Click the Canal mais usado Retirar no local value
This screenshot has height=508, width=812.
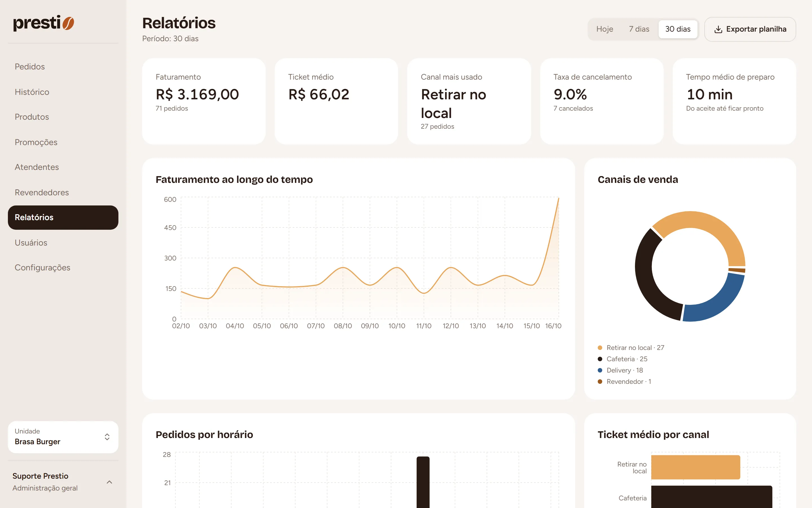453,104
